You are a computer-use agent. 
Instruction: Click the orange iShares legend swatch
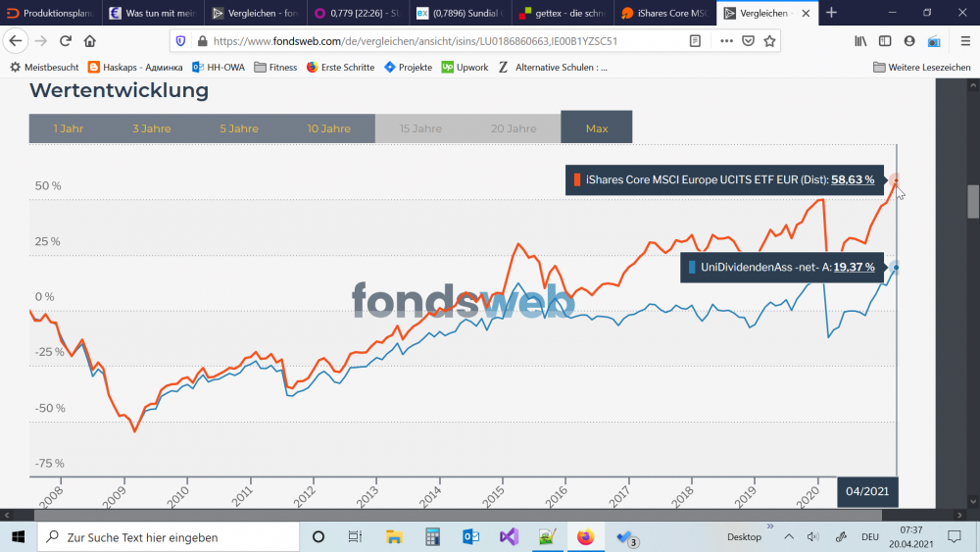point(577,180)
